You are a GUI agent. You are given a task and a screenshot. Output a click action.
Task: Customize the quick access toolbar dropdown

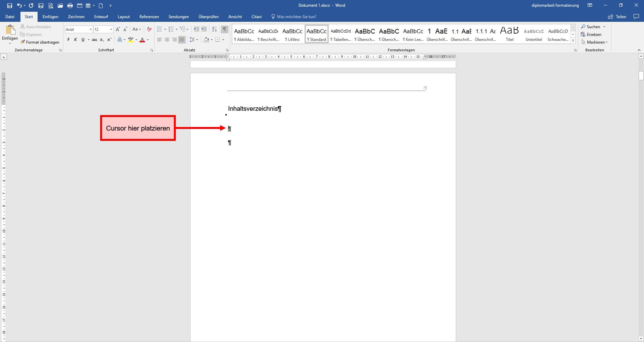click(x=110, y=5)
